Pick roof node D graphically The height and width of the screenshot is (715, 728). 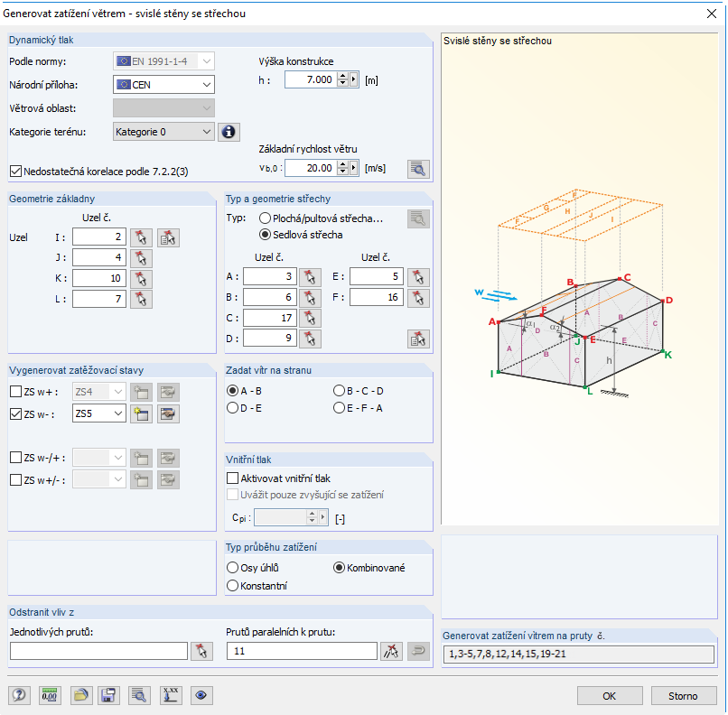point(310,339)
